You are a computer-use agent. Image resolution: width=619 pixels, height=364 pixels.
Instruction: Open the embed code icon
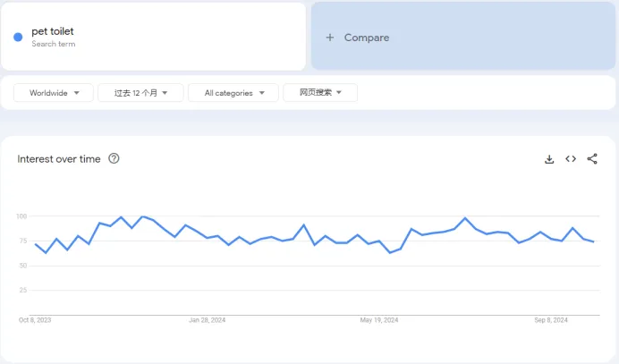pyautogui.click(x=571, y=158)
